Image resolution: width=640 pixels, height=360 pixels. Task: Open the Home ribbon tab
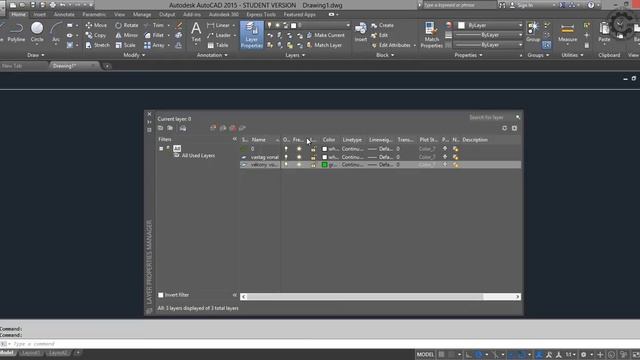[x=18, y=14]
